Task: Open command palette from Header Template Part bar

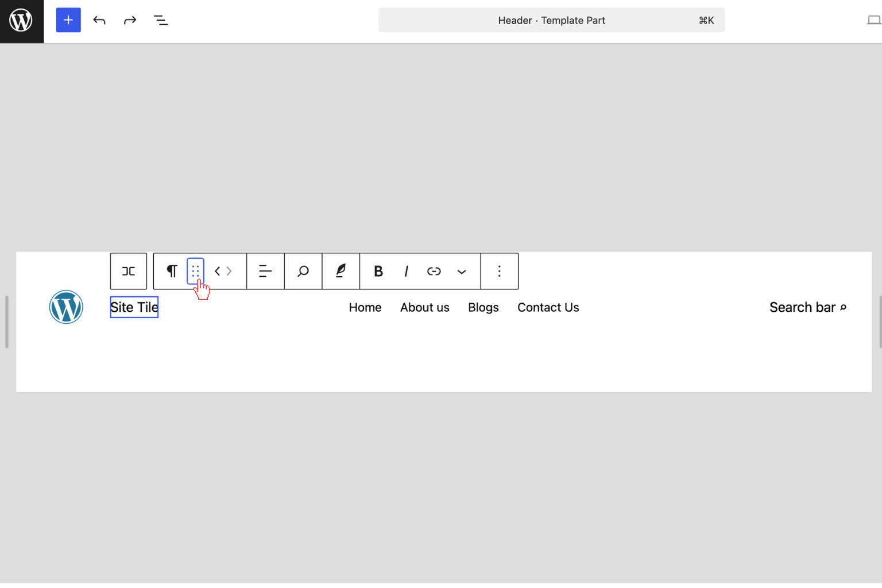Action: pyautogui.click(x=551, y=21)
